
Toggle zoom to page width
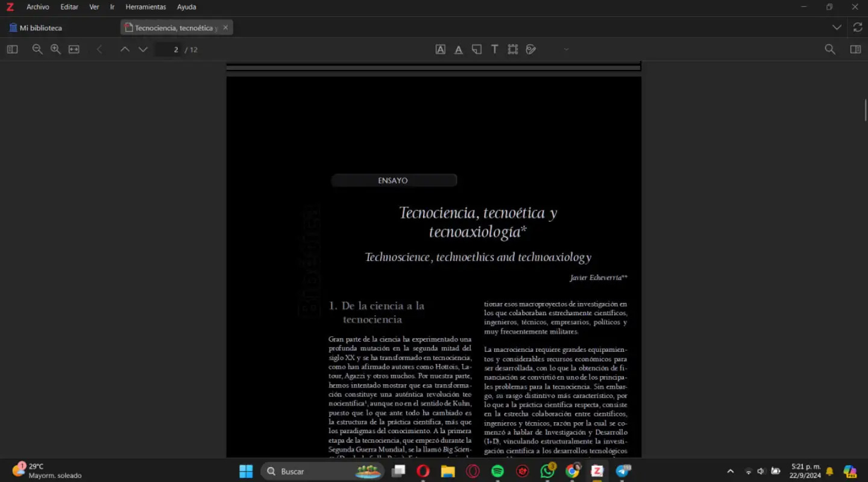(x=73, y=49)
